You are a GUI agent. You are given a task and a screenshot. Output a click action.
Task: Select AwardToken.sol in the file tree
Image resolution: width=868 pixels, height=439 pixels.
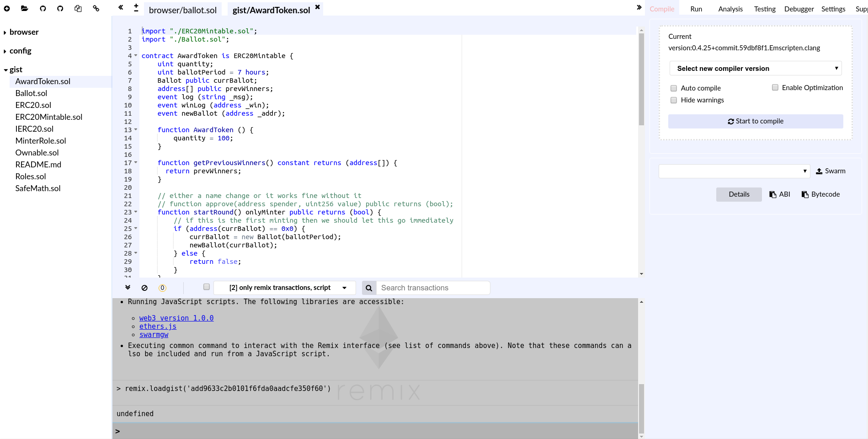43,81
